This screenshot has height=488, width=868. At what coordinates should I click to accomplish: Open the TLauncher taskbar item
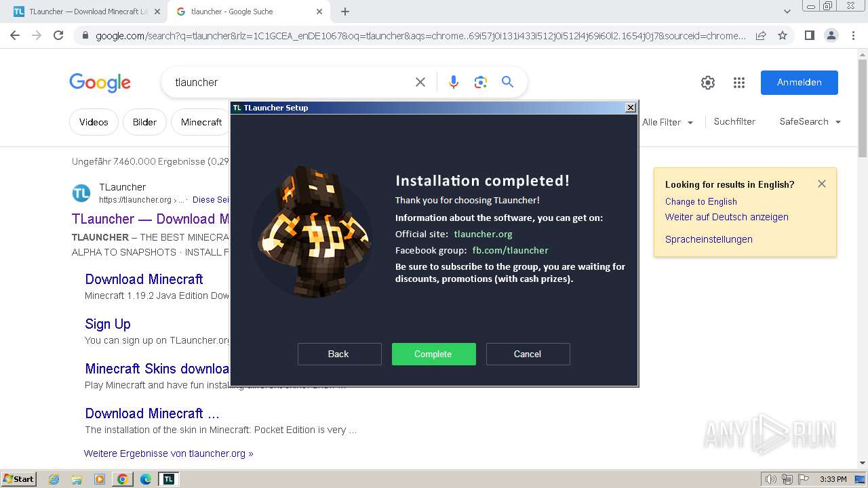point(168,479)
